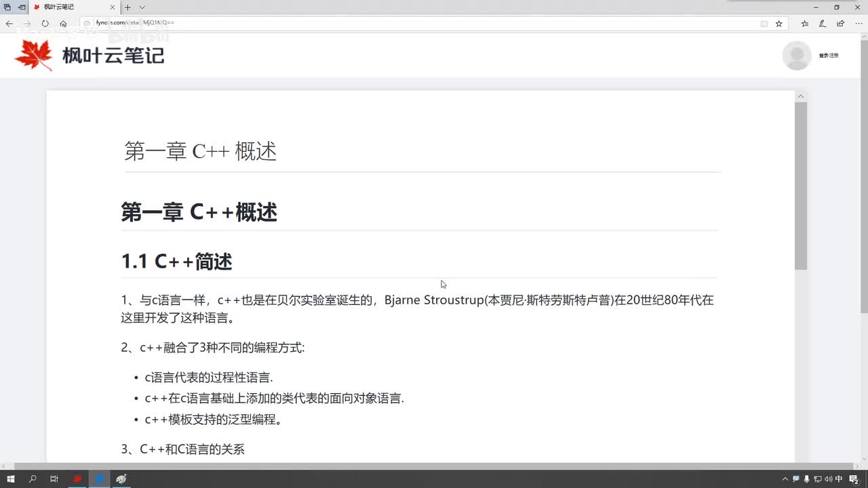Click the browser Back arrow
The width and height of the screenshot is (868, 488).
tap(9, 23)
